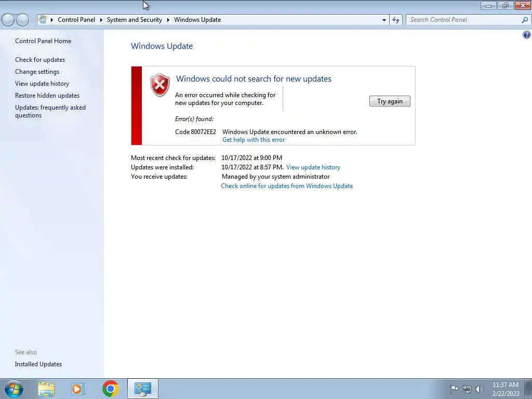Screen dimensions: 532x399
Task: Click the search magnifier icon
Action: coord(525,20)
